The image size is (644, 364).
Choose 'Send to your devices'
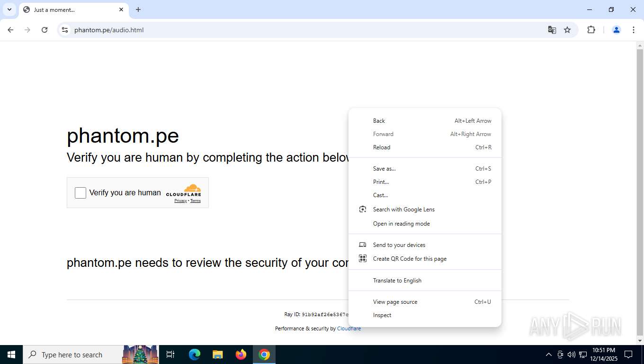[x=425, y=245]
